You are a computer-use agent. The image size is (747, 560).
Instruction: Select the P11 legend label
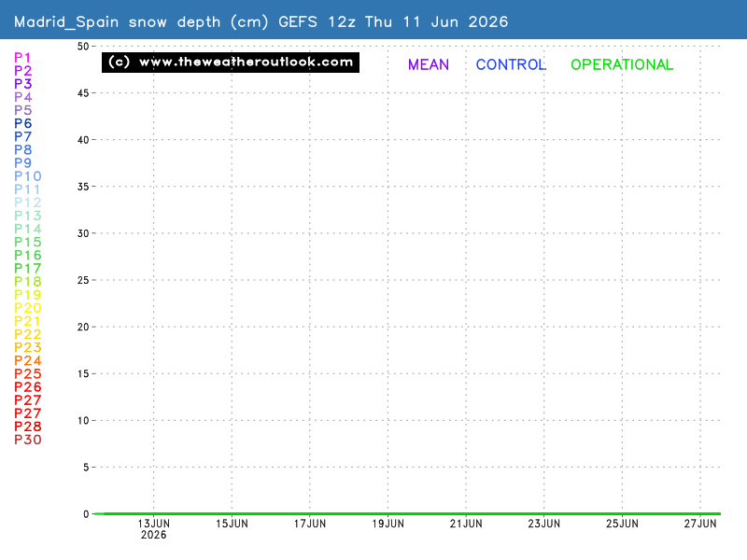coord(27,189)
